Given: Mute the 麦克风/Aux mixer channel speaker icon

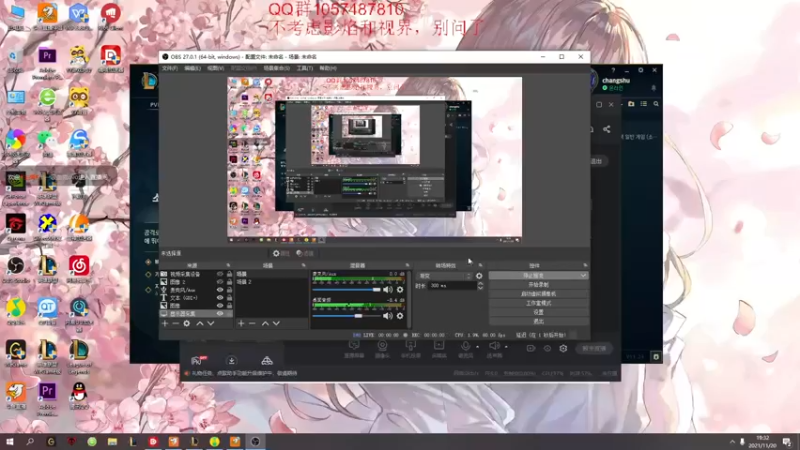Looking at the screenshot, I should [x=388, y=290].
